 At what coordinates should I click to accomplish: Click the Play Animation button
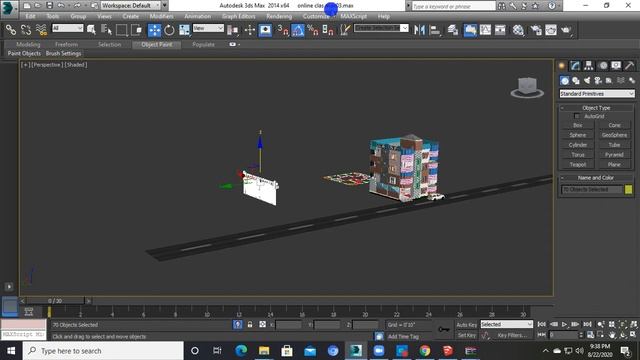tap(564, 324)
